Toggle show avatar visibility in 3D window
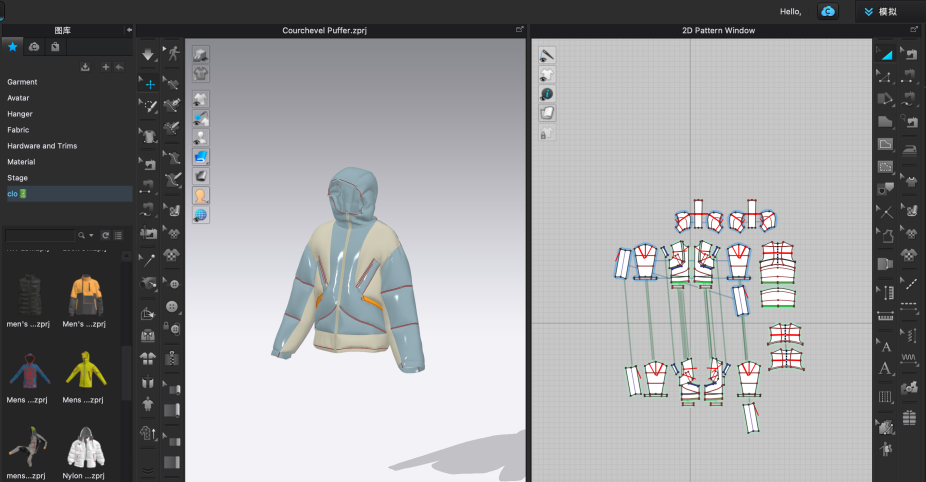 pyautogui.click(x=201, y=138)
